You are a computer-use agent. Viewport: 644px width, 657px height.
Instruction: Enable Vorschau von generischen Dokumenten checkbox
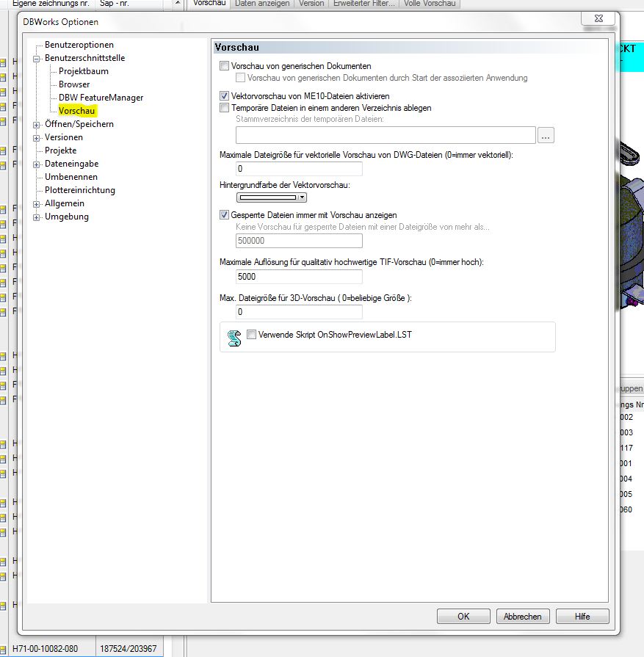tap(224, 66)
